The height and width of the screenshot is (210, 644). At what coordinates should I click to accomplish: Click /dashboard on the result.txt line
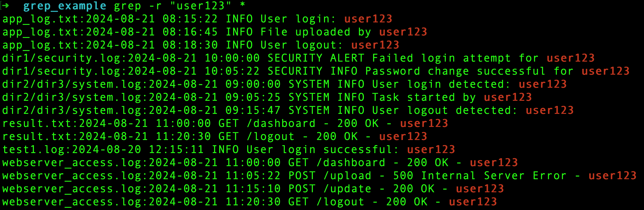click(x=281, y=123)
